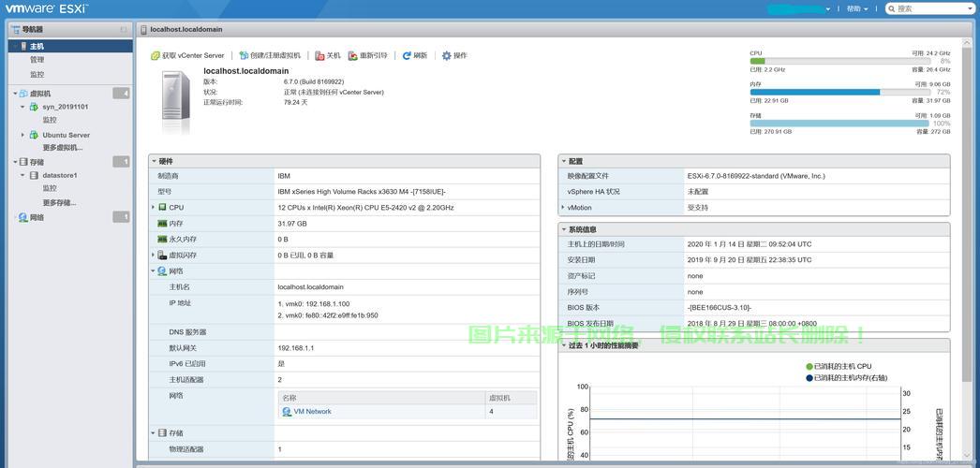
Task: Collapse the past hour performance summary panel
Action: point(563,345)
